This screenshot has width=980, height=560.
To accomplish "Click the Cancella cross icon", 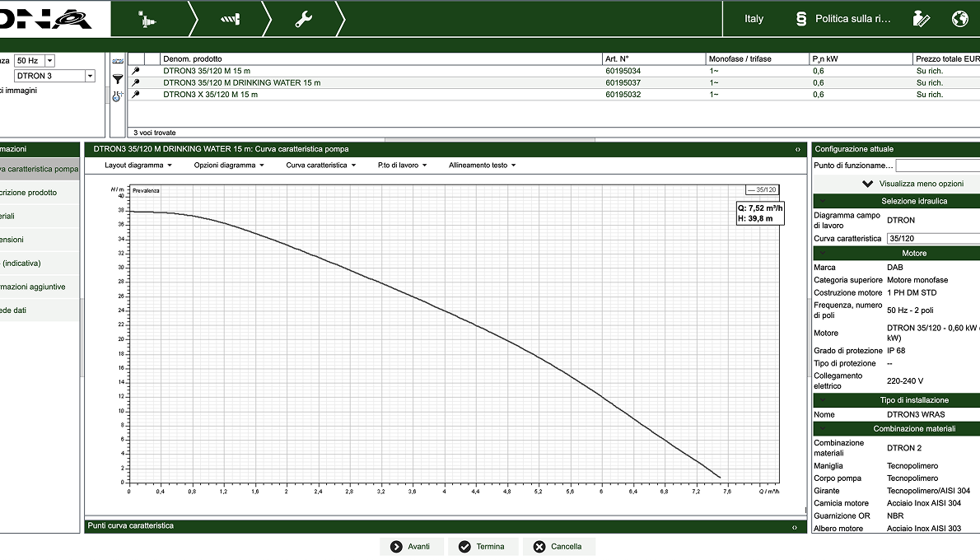I will point(539,547).
